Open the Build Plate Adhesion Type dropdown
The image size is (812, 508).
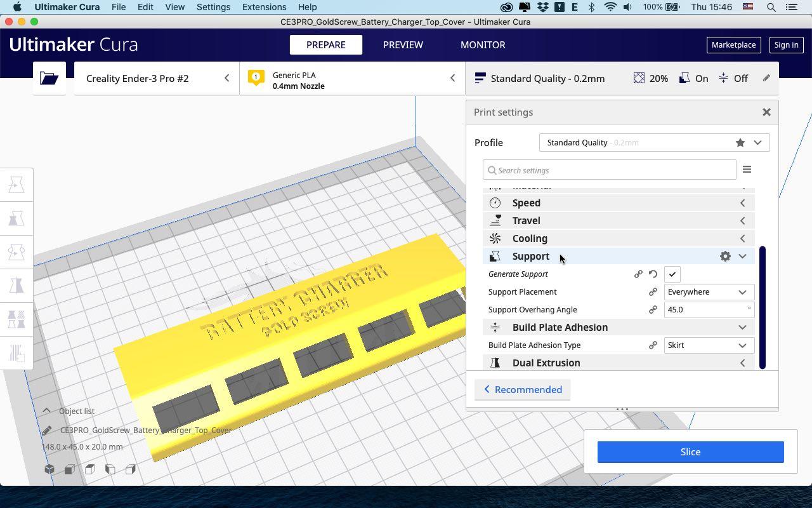click(709, 345)
